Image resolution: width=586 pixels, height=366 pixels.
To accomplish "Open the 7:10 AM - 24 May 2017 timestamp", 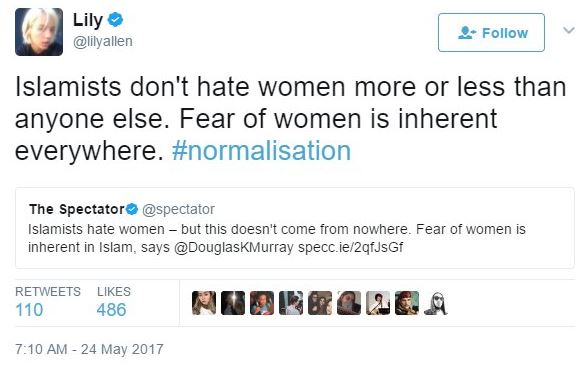I will point(89,349).
